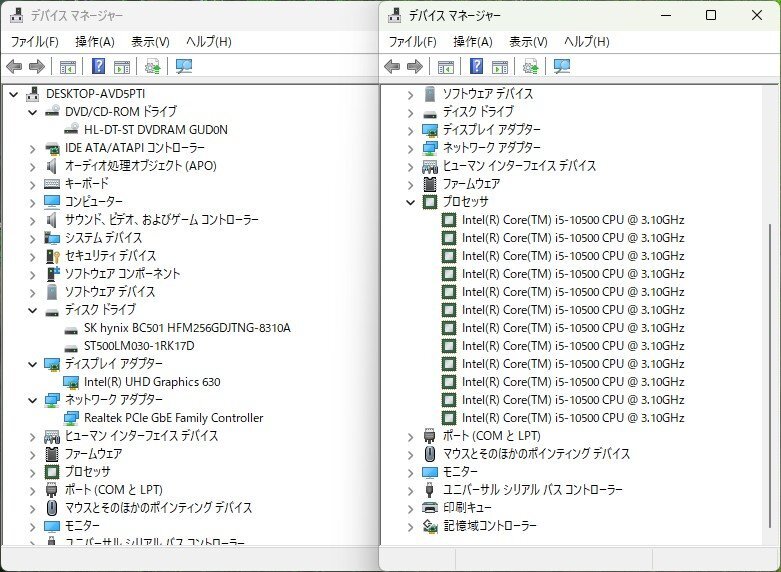Select HL-DT-ST DVDRAM GUD0N entry
Viewport: 781px width, 572px height.
(x=155, y=130)
